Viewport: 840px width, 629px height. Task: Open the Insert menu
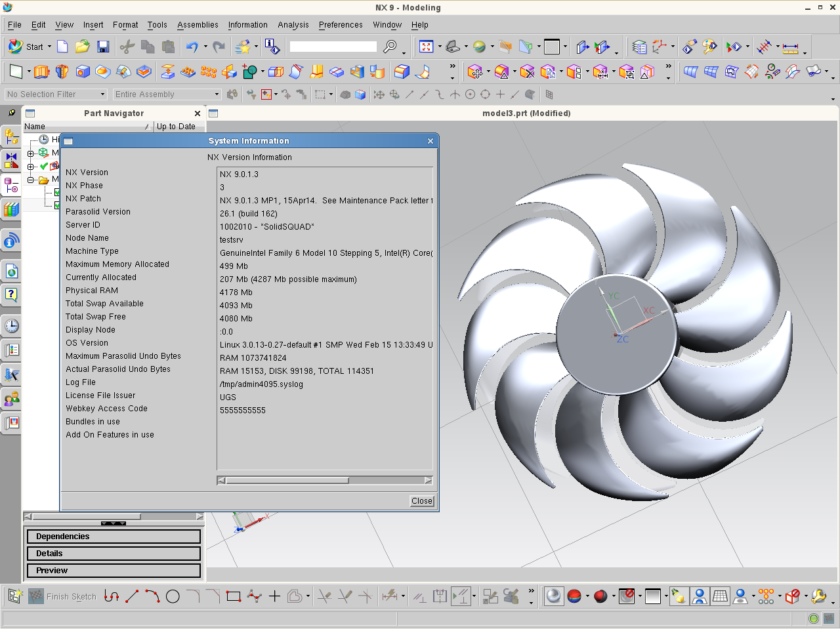(x=93, y=25)
